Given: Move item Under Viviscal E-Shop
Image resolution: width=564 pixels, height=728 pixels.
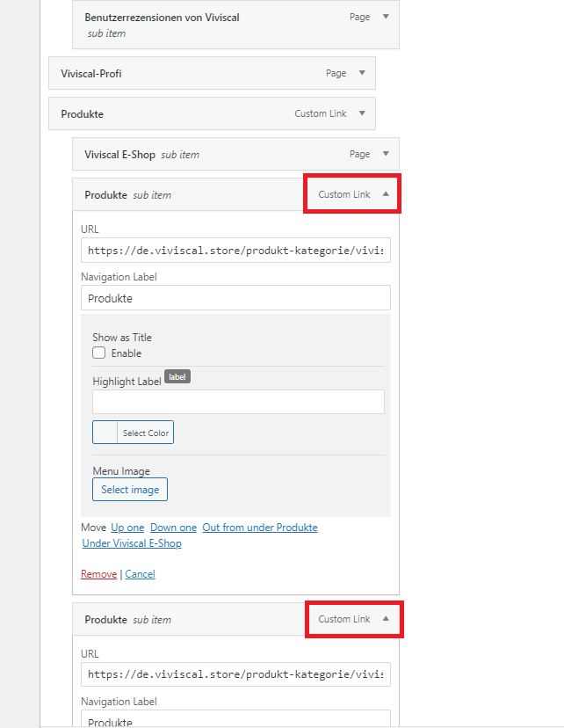Looking at the screenshot, I should click(x=132, y=543).
